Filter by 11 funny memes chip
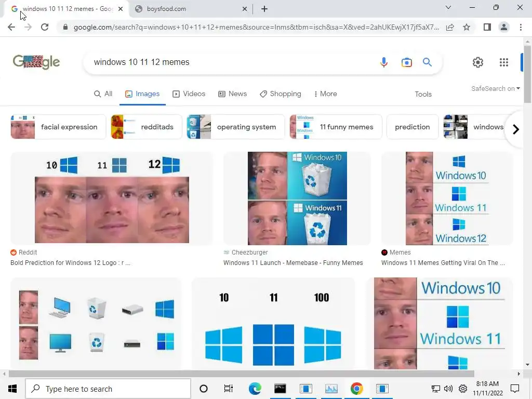 click(x=336, y=127)
